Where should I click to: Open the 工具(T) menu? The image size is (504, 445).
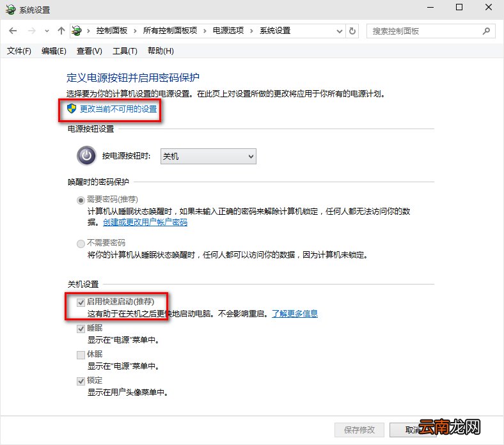click(x=125, y=51)
